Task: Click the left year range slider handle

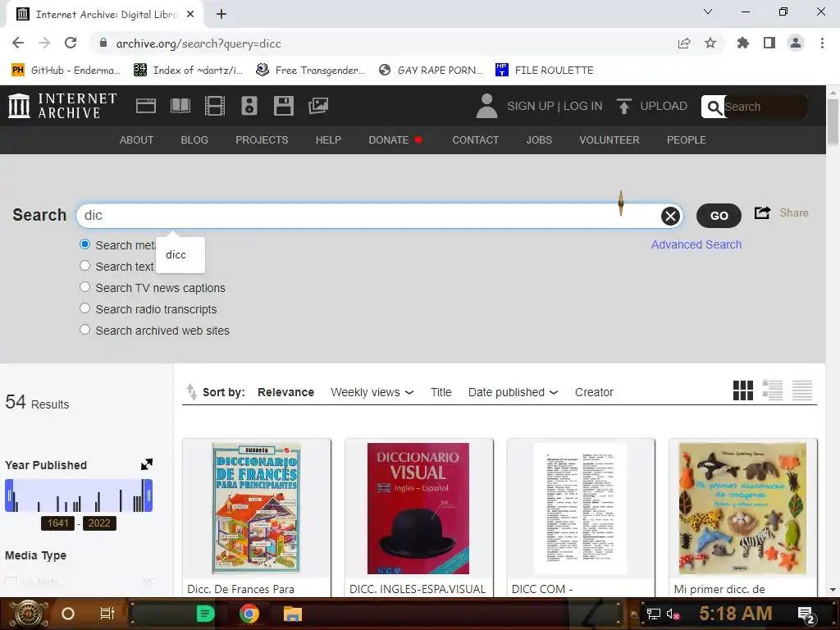Action: [9, 495]
